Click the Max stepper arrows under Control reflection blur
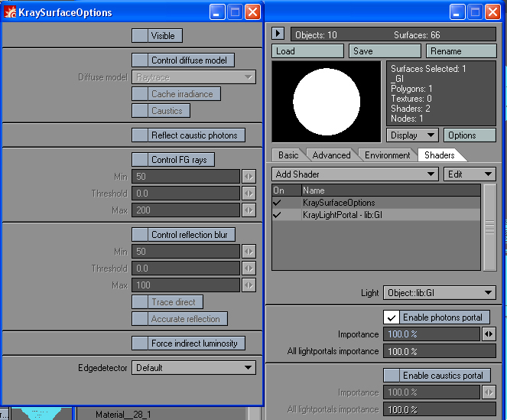This screenshot has height=420, width=507. [249, 285]
